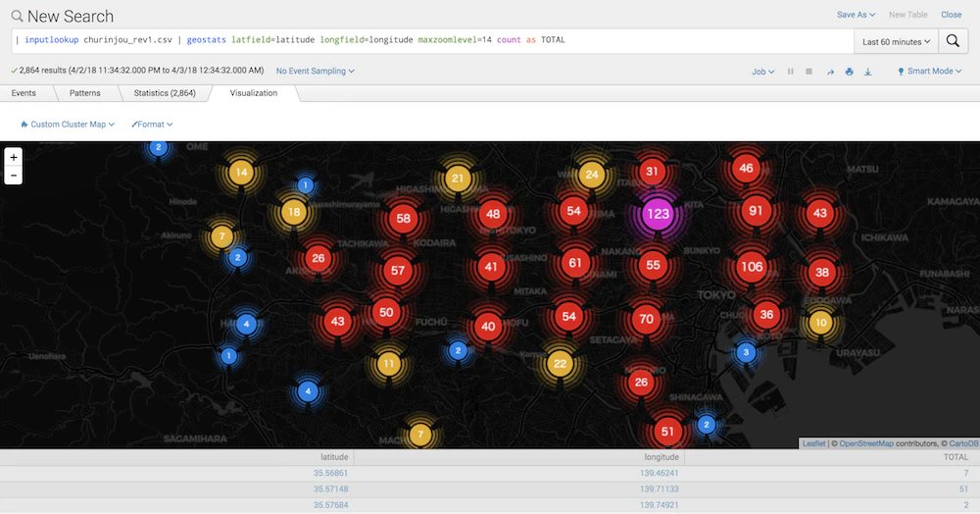This screenshot has height=514, width=980.
Task: Share the search job
Action: tap(830, 72)
